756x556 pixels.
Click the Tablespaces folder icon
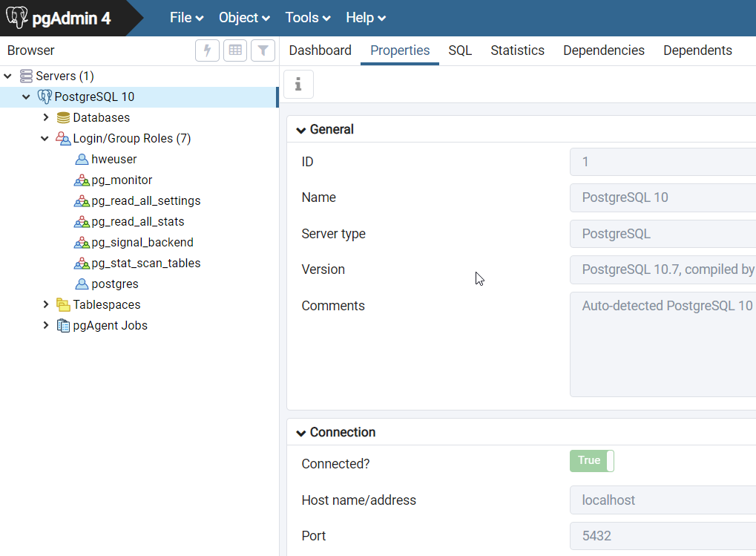coord(64,305)
